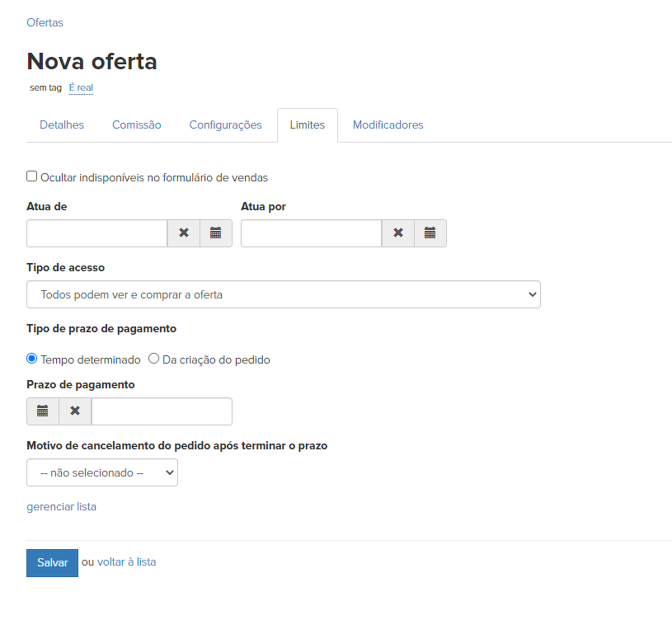This screenshot has width=672, height=620.
Task: Open the gerenciar lista link
Action: [61, 507]
